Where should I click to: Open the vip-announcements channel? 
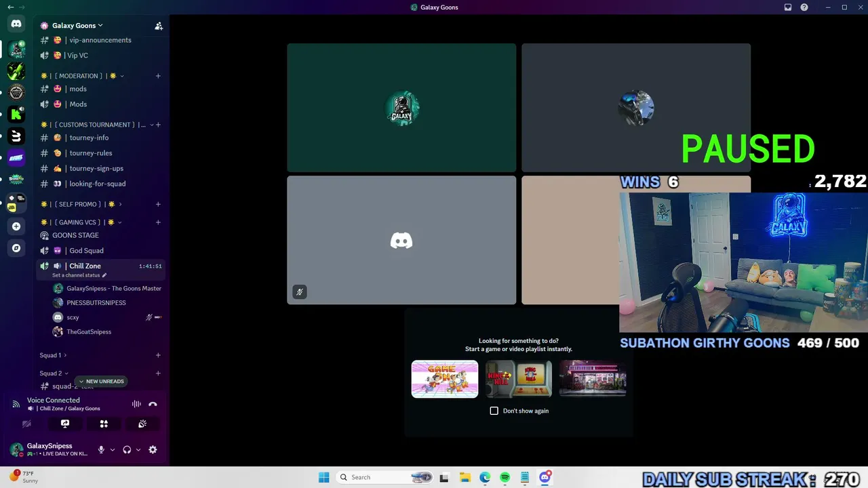pyautogui.click(x=100, y=40)
